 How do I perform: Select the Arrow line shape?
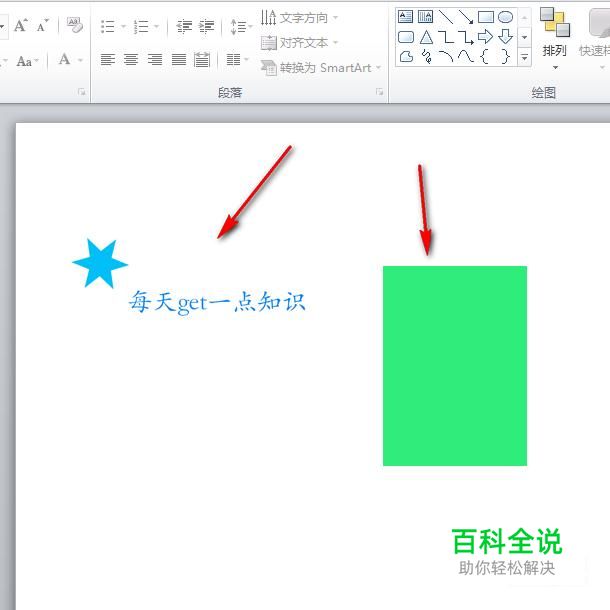point(466,17)
